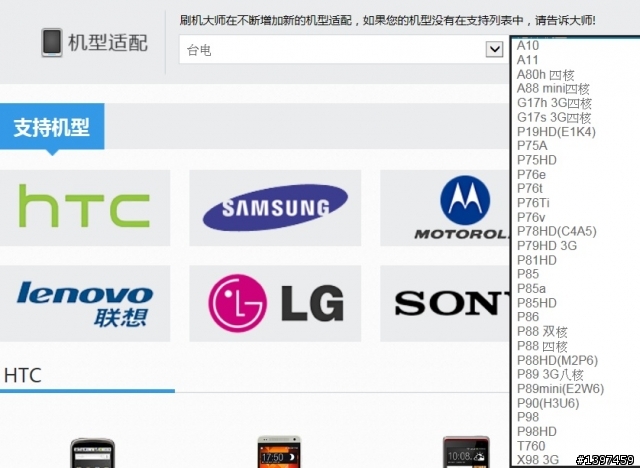This screenshot has height=468, width=640.
Task: Open the HTC phone showing 10:08
Action: point(466,452)
